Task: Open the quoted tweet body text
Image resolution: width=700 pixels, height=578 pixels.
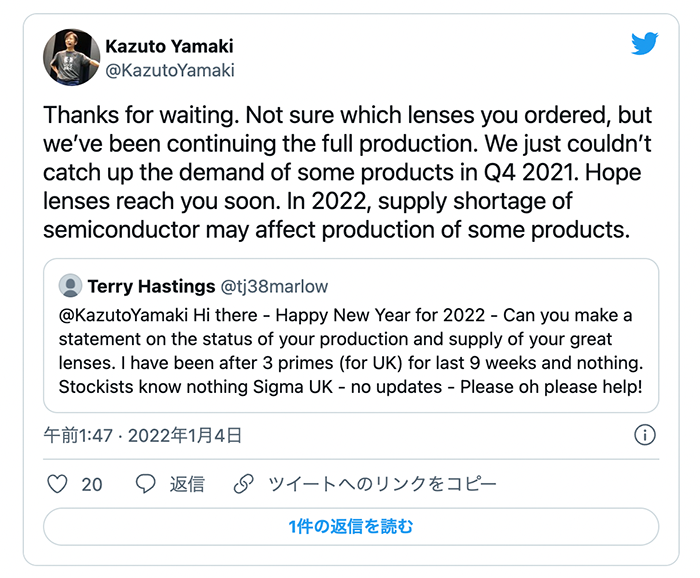Action: [351, 351]
